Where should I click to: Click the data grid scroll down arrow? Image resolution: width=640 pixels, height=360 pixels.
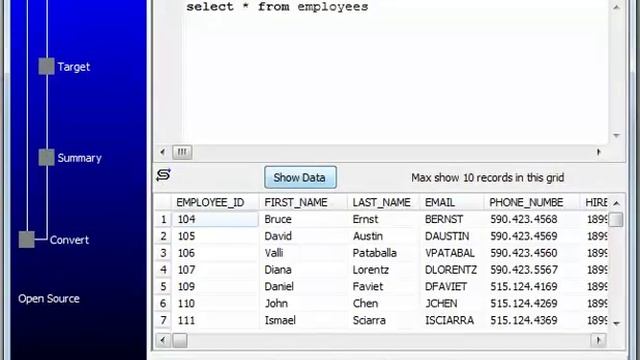tap(616, 323)
